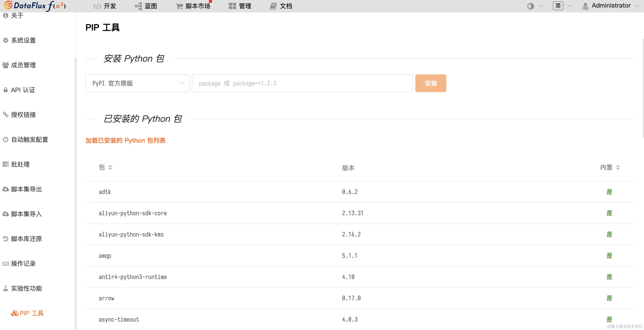This screenshot has height=330, width=644.
Task: Click the cloud download icon beside 脚本集导出
Action: pos(6,189)
